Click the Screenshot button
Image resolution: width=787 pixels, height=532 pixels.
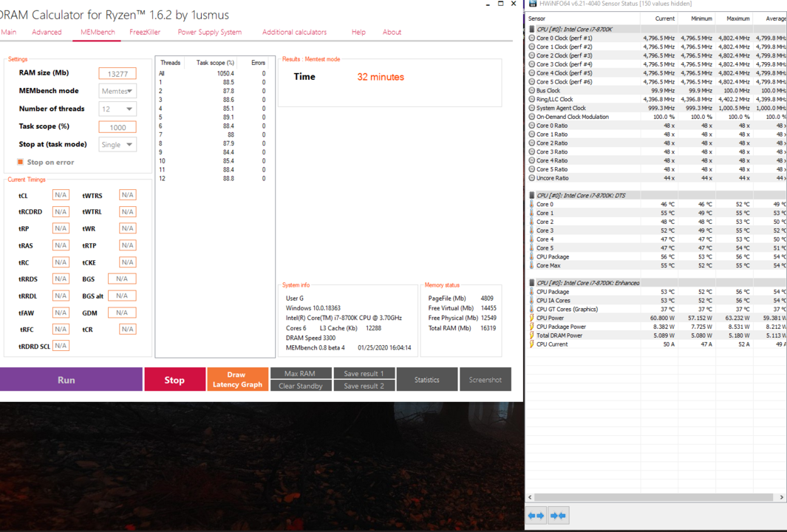[x=486, y=380]
